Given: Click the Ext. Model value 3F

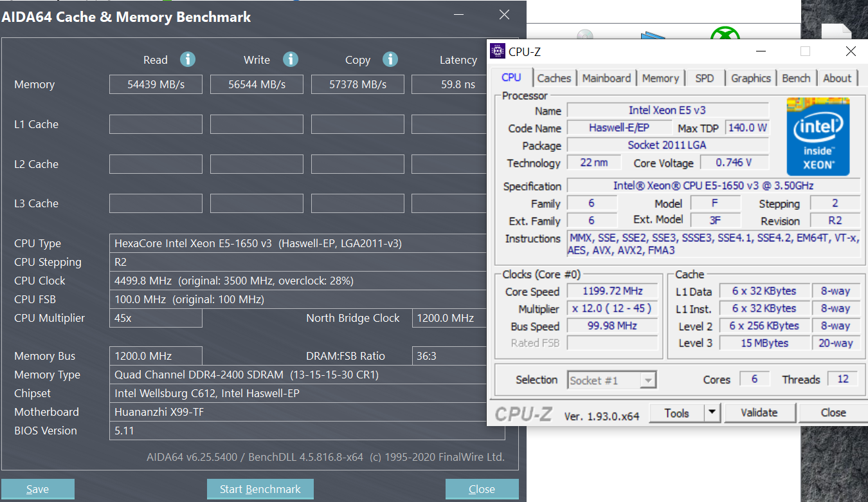Looking at the screenshot, I should pos(715,220).
